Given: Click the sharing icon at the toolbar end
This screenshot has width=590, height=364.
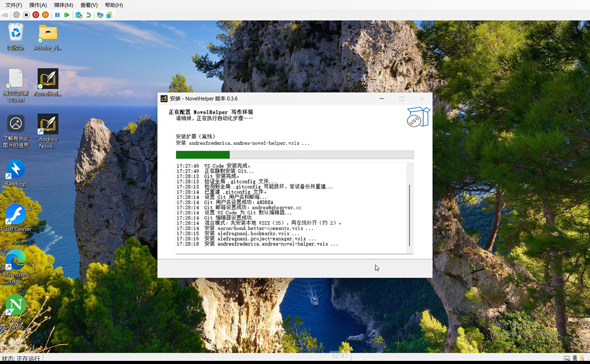Looking at the screenshot, I should tap(109, 15).
